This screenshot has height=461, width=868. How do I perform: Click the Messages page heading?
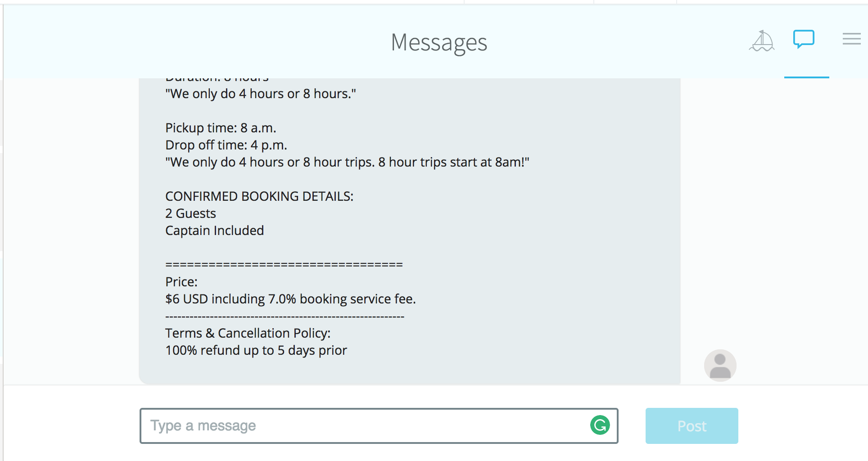439,43
